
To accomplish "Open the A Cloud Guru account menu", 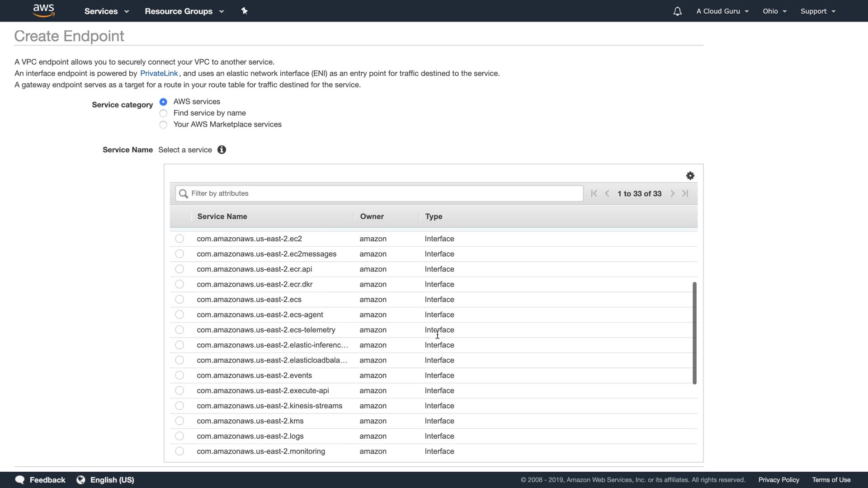I will tap(722, 11).
